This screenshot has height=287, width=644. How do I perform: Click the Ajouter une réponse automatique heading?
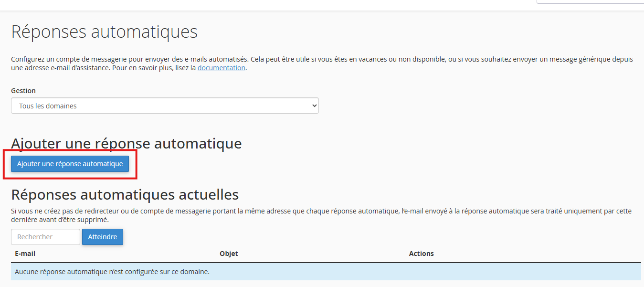[x=127, y=143]
